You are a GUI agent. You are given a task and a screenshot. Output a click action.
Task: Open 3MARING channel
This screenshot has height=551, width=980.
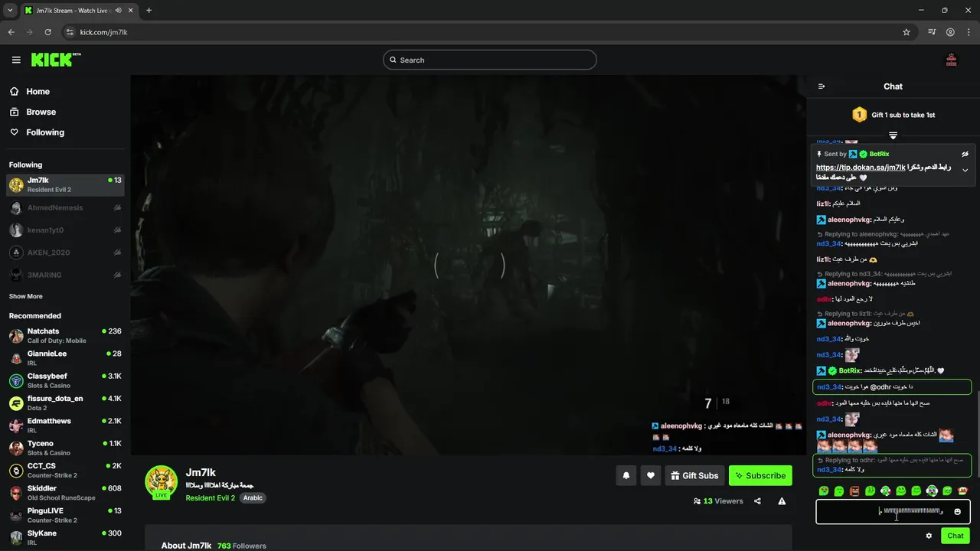coord(65,274)
